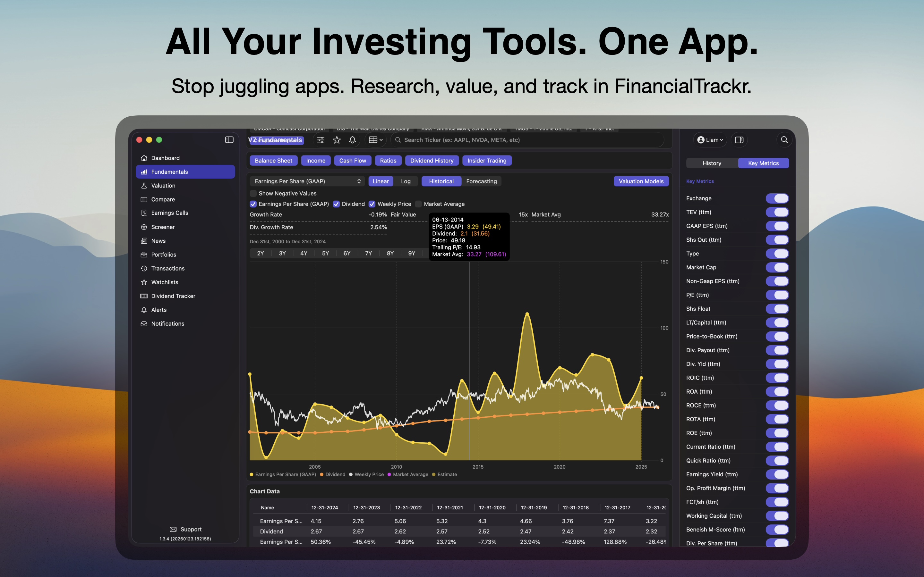Click the sidebar toggle icon near traffic lights
The width and height of the screenshot is (924, 577).
click(229, 140)
